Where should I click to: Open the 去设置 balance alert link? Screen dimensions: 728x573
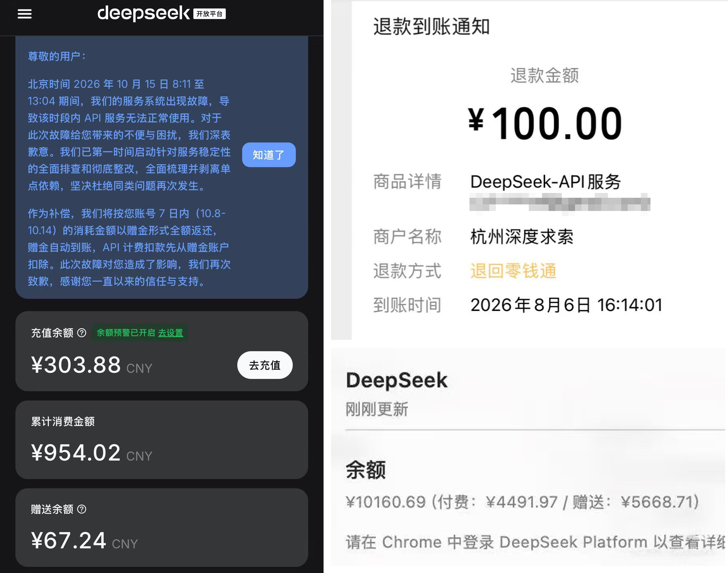click(x=171, y=333)
